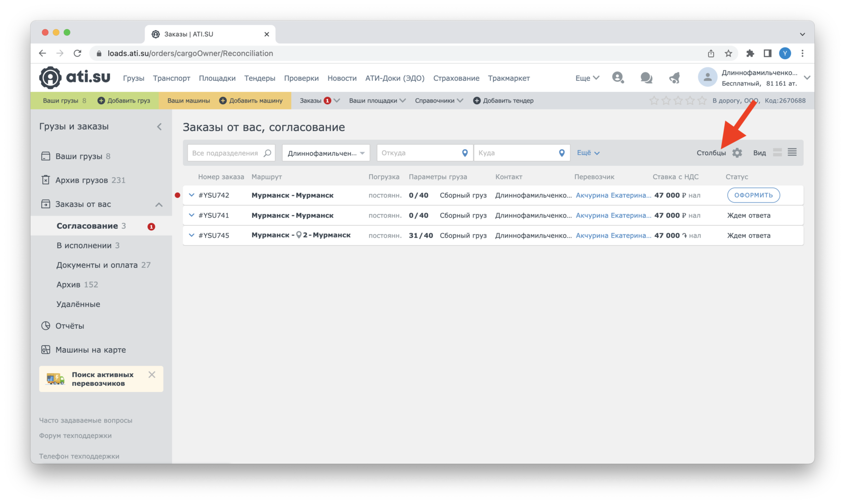Collapse the Заказы от вас section

[159, 205]
